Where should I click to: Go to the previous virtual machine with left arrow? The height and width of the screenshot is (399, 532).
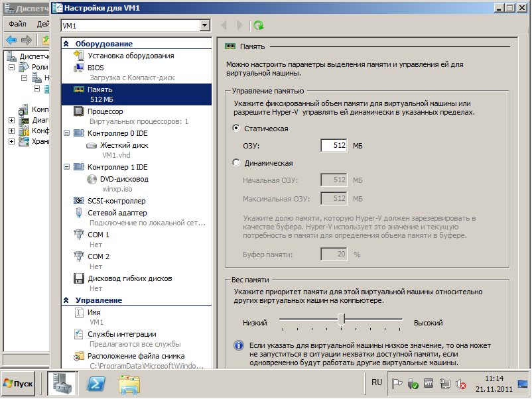tap(224, 25)
